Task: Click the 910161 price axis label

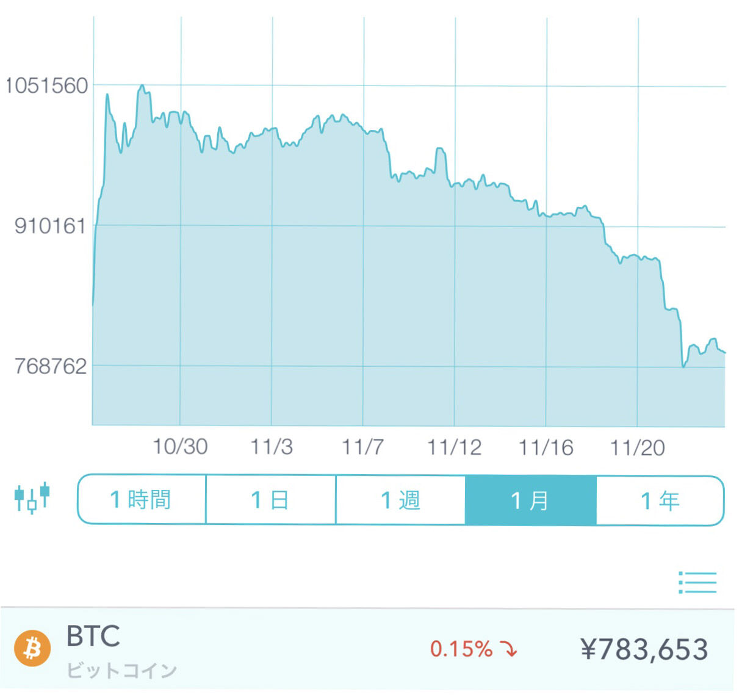Action: 50,226
